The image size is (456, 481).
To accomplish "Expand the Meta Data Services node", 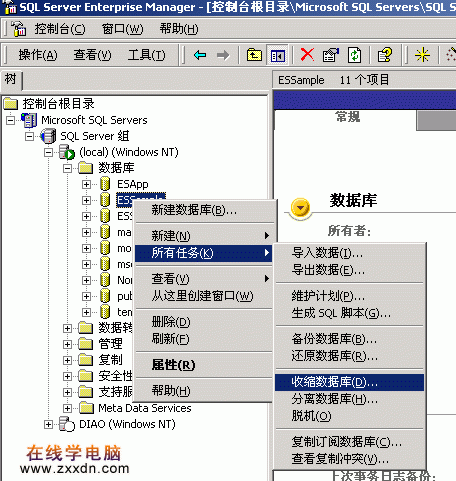I will 67,408.
